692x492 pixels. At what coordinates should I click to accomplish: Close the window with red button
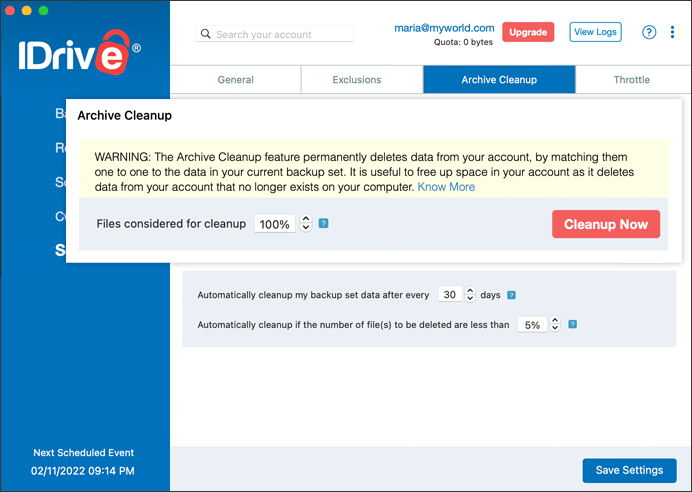(x=10, y=10)
